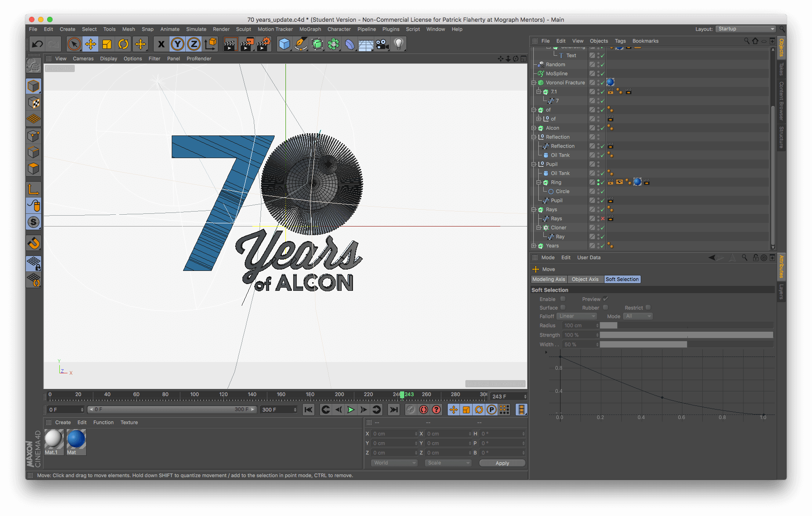Toggle the Preview checkbox
Image resolution: width=812 pixels, height=516 pixels.
pos(605,299)
